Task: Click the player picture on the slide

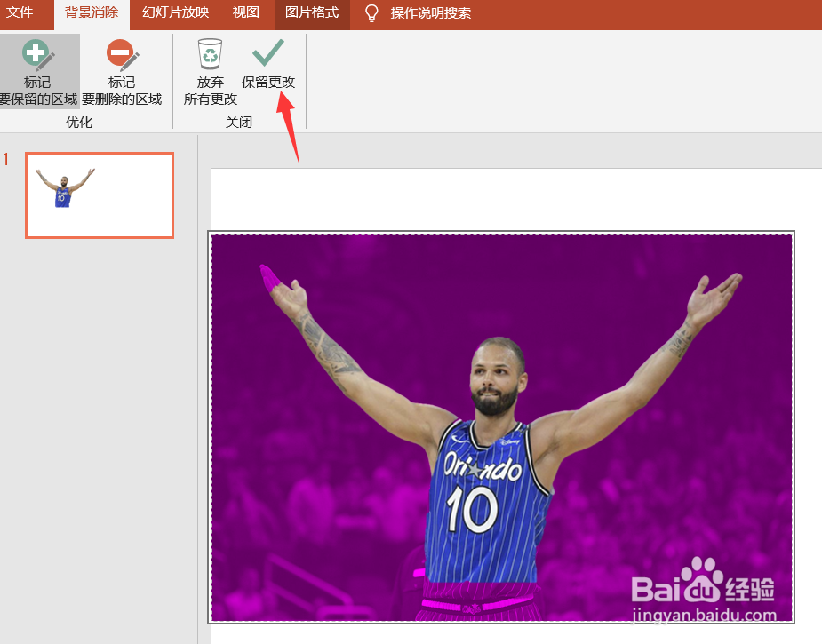Action: 501,427
